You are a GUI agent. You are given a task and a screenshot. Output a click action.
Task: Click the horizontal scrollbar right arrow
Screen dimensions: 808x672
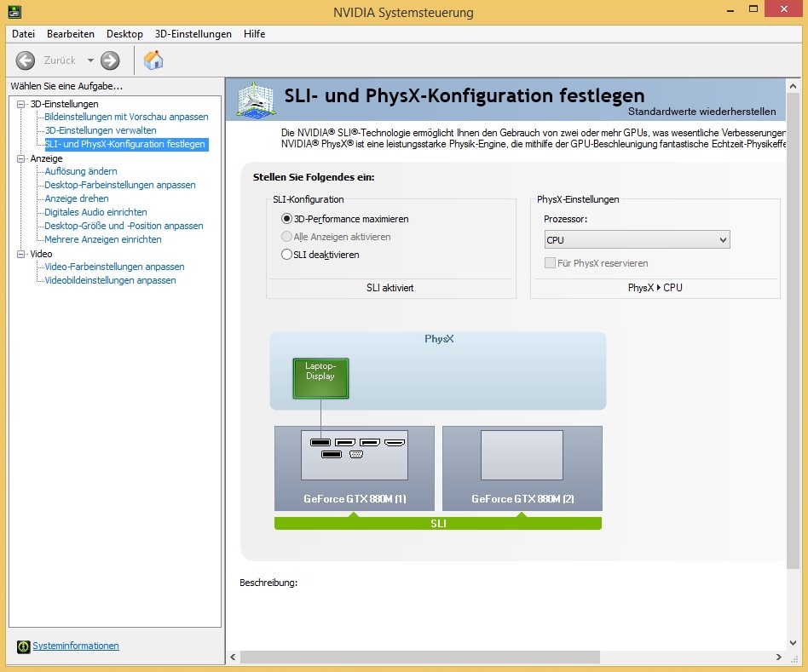coord(779,657)
